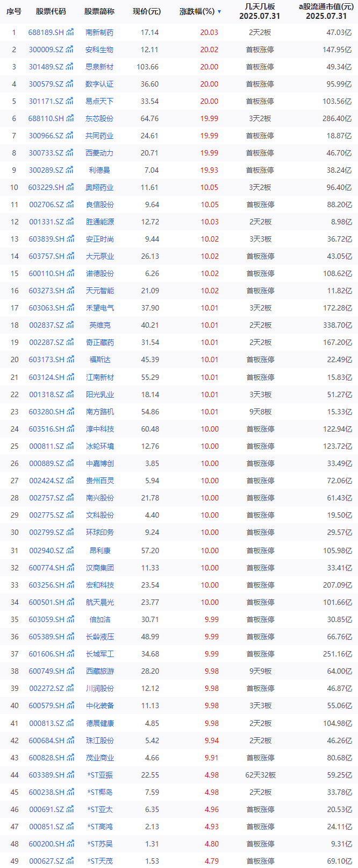
Task: Open chart icon beside 000811.SZ
Action: pos(70,446)
